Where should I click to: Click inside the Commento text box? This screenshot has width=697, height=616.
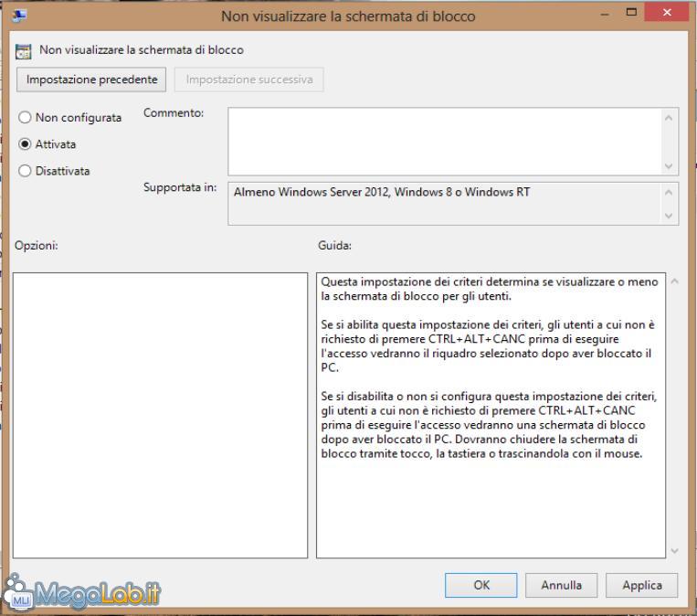coord(445,142)
